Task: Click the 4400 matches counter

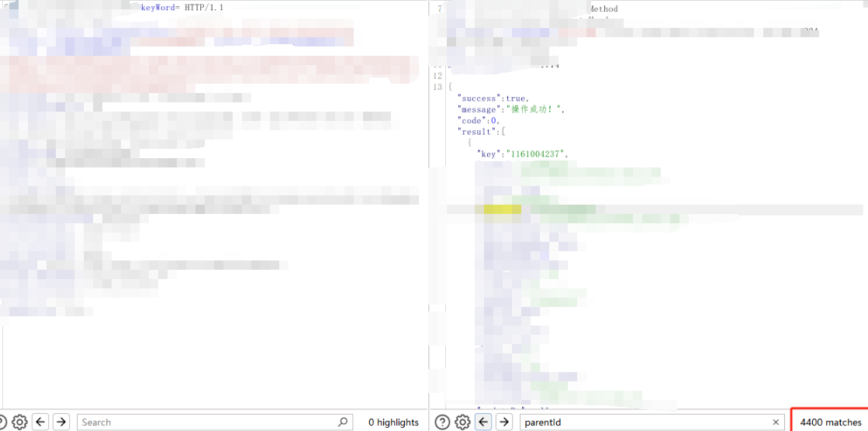Action: 830,422
